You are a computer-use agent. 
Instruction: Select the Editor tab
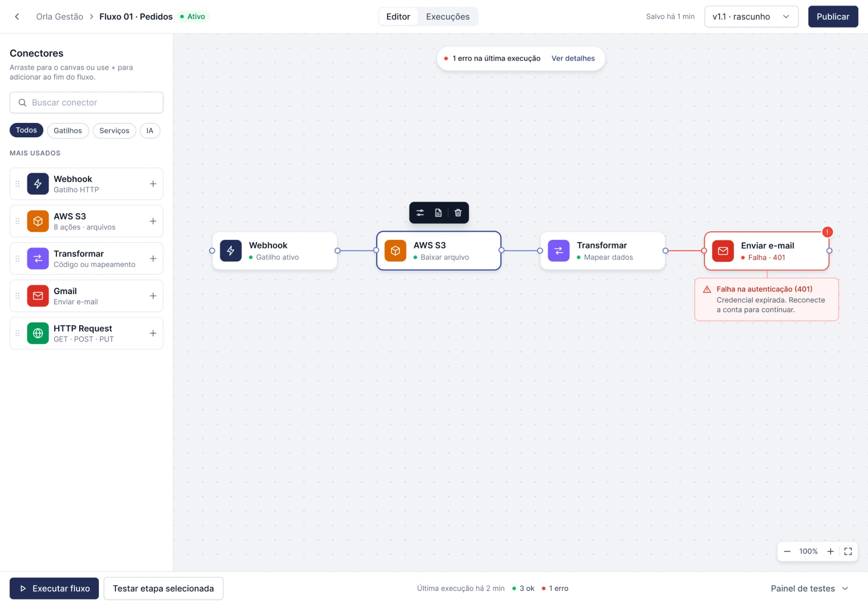[398, 17]
